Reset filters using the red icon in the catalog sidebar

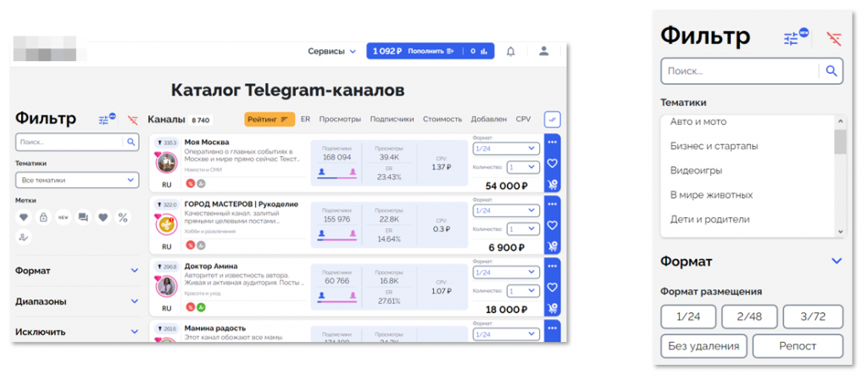132,120
